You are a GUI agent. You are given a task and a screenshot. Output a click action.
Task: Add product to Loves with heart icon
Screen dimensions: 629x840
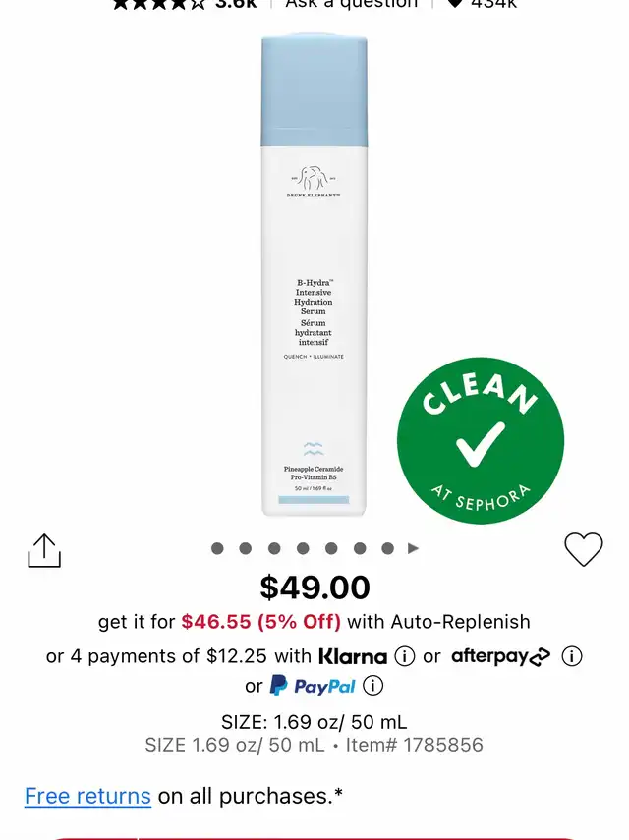[584, 549]
